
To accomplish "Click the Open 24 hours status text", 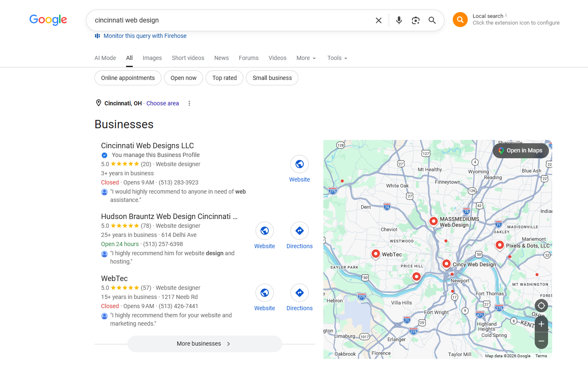I will (x=120, y=244).
